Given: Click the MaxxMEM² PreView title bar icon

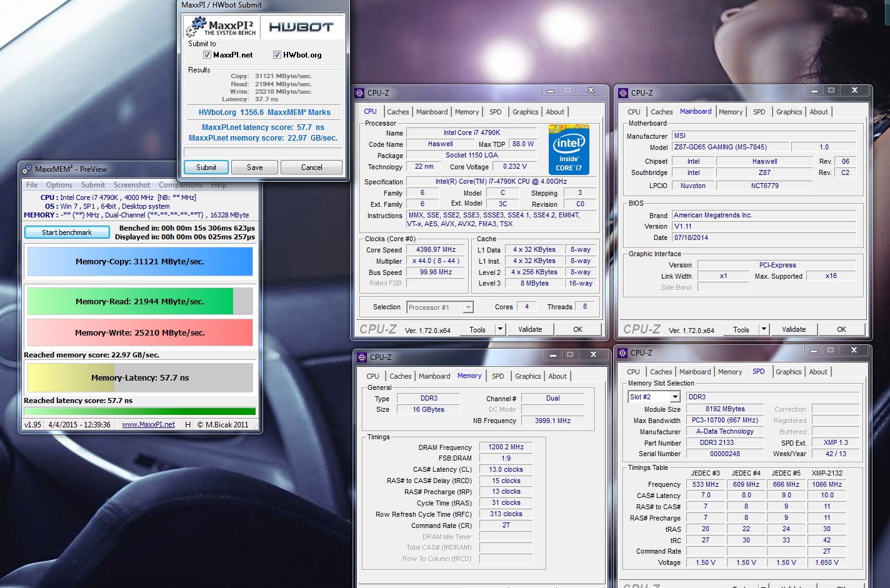Looking at the screenshot, I should pyautogui.click(x=27, y=169).
